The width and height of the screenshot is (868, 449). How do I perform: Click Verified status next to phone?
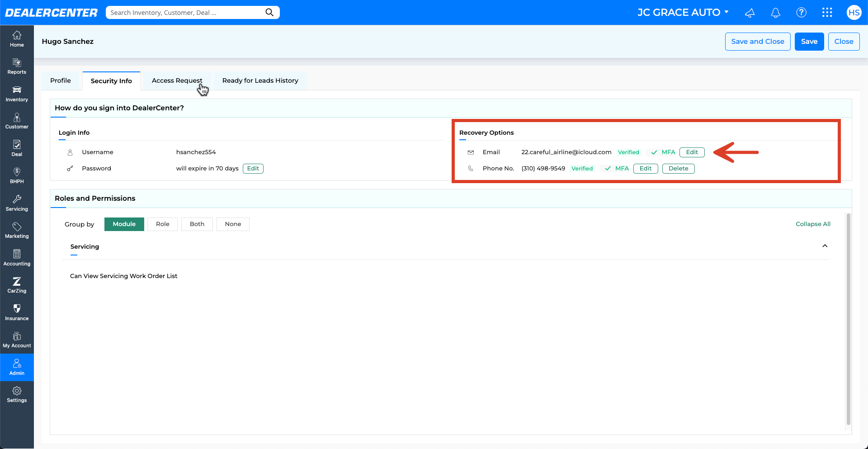point(582,169)
